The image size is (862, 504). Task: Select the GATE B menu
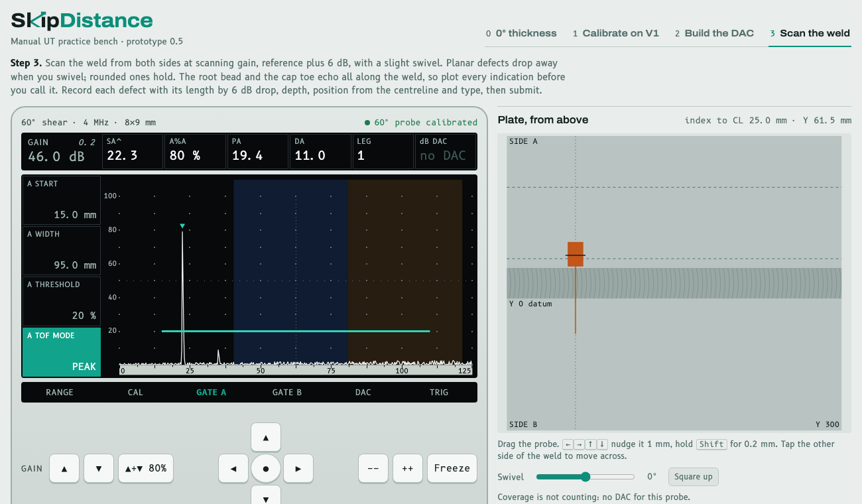(x=287, y=393)
